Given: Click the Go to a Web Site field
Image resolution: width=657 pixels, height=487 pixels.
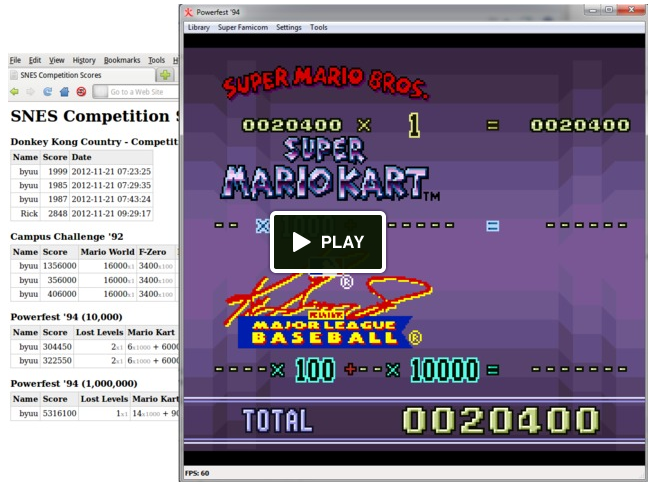Looking at the screenshot, I should click(x=136, y=92).
